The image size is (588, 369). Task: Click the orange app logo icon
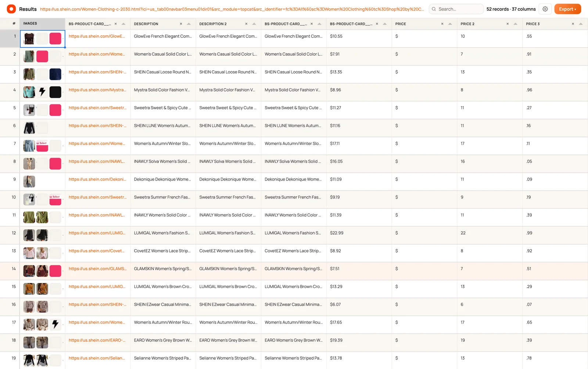pos(11,9)
